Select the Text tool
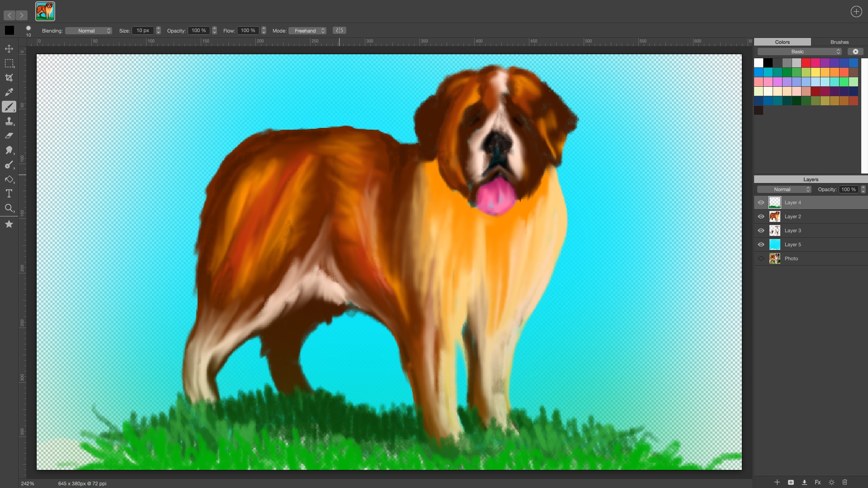 [x=9, y=194]
